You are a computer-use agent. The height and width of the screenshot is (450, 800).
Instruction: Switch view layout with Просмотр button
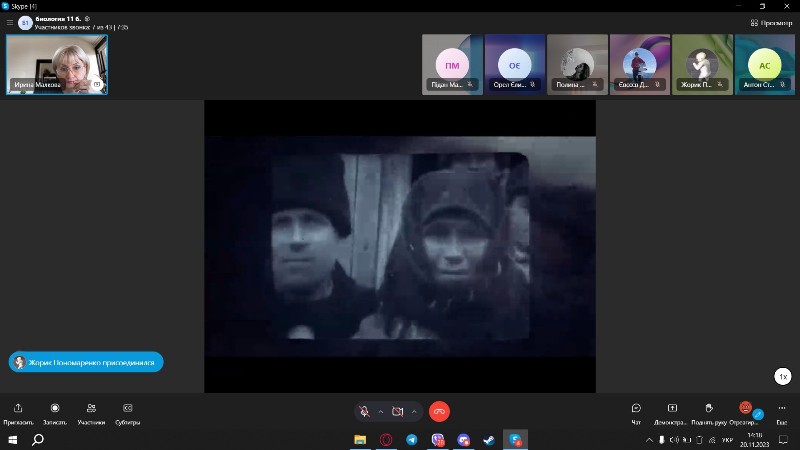coord(771,23)
